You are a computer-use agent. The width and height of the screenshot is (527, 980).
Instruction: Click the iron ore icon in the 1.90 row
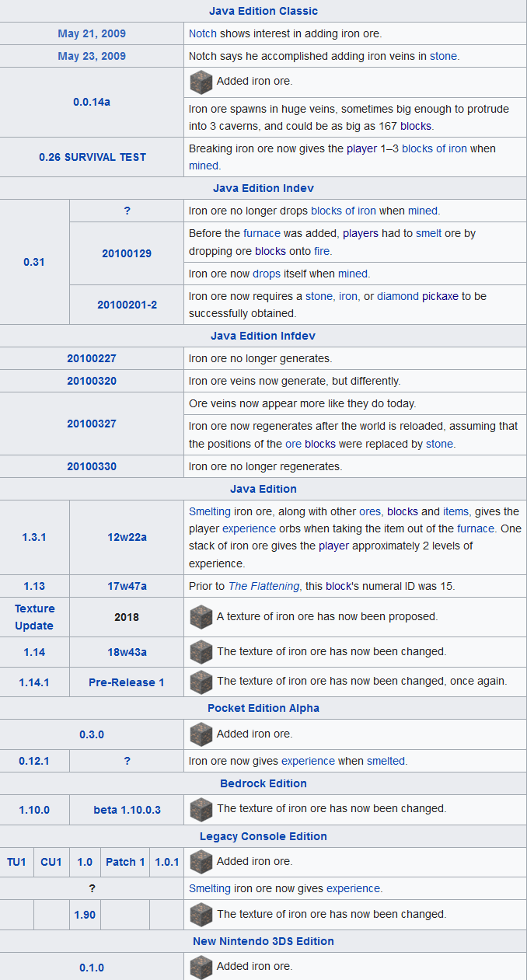[x=201, y=915]
